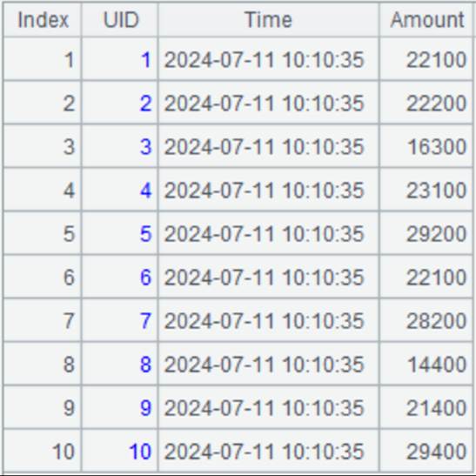The image size is (476, 476).
Task: Click the Amount column header
Action: click(427, 20)
